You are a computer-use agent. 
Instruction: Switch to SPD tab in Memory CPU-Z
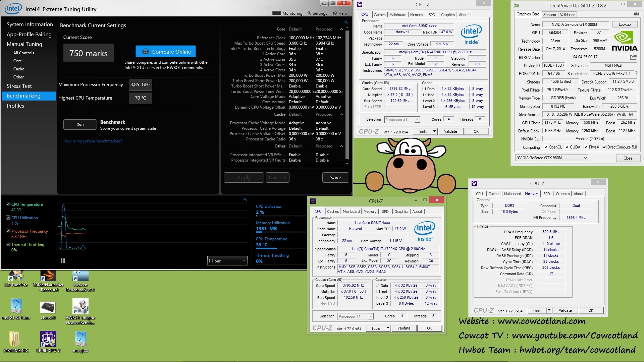(x=546, y=194)
